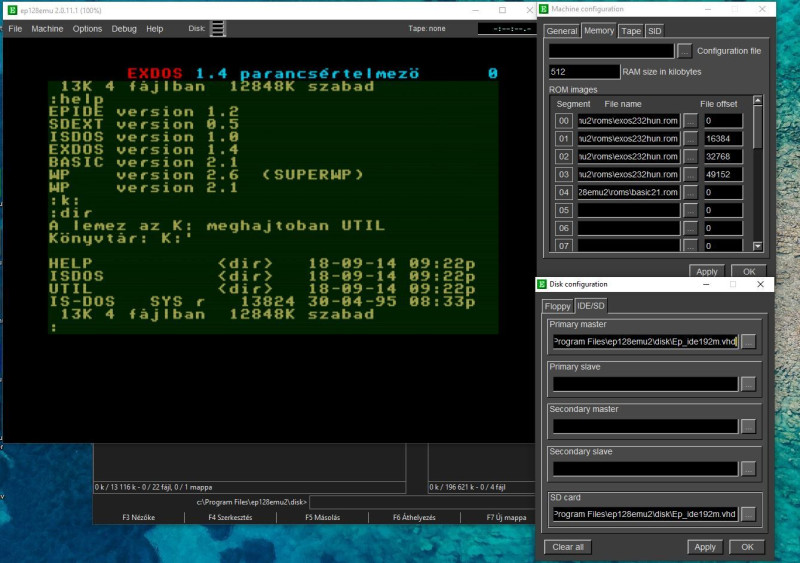This screenshot has height=563, width=800.
Task: Edit segment 01 ROM file name
Action: tap(629, 139)
